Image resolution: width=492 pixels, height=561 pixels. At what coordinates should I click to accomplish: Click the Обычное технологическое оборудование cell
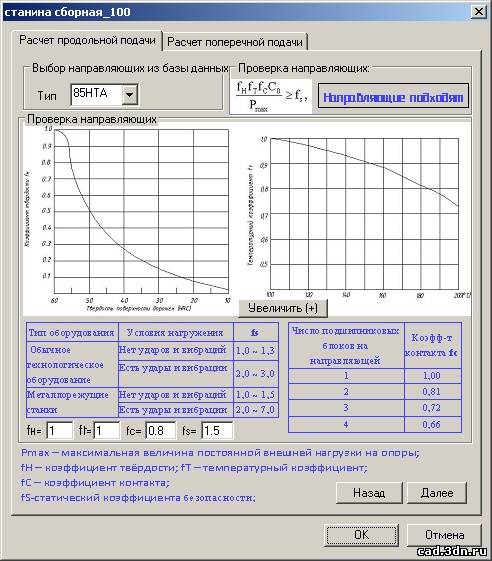[x=72, y=364]
